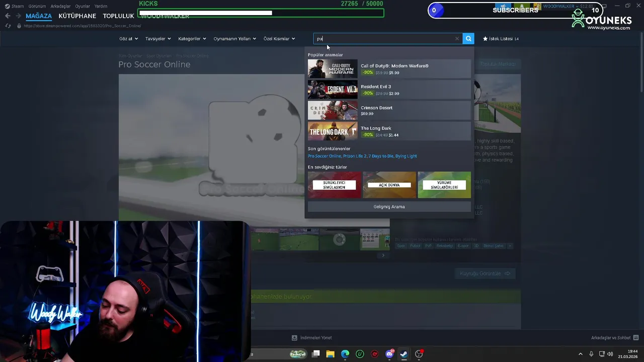
Task: Go back with the navigation arrow
Action: [8, 16]
